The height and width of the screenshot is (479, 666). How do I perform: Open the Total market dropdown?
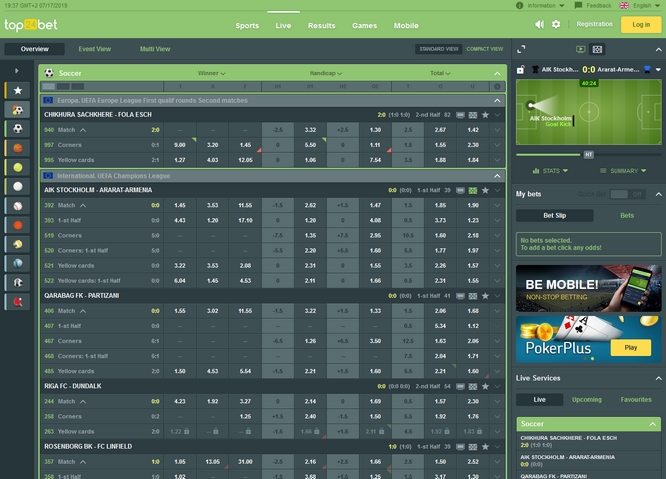[440, 73]
